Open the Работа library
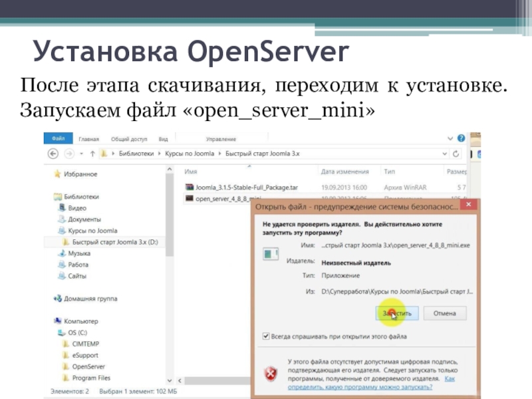Screen dimensions: 532x399 (x=78, y=265)
